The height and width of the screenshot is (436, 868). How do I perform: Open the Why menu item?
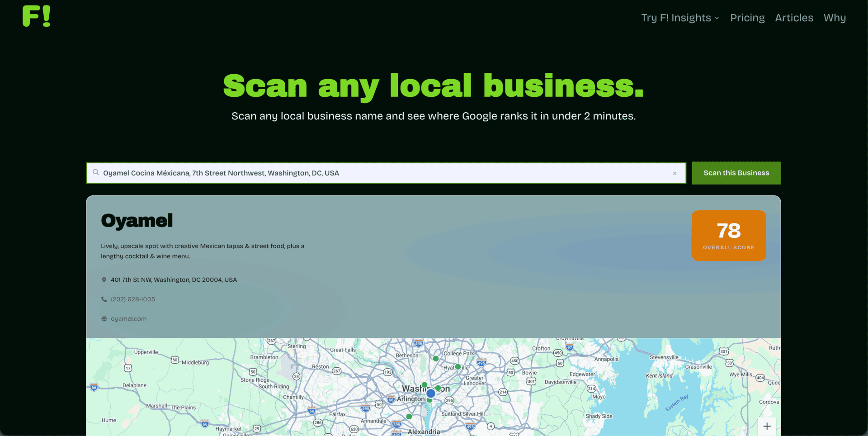pos(835,18)
